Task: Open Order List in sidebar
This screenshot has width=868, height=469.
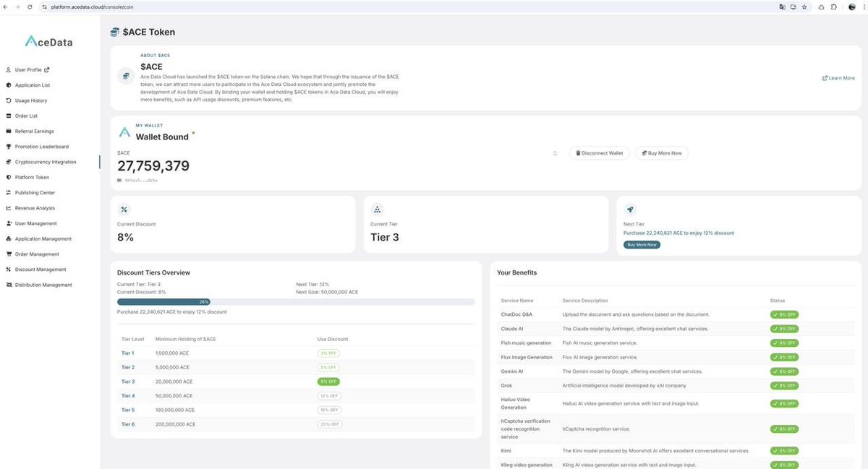Action: [22, 116]
